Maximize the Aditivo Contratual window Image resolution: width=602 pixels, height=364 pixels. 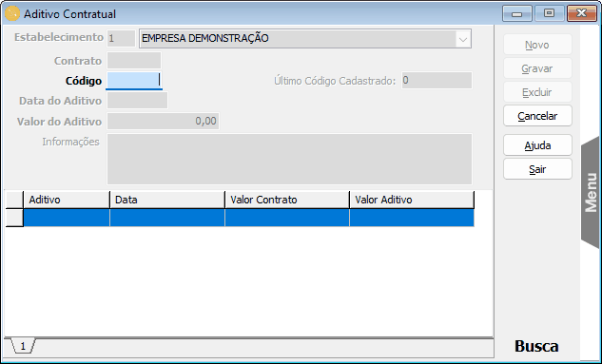point(550,13)
